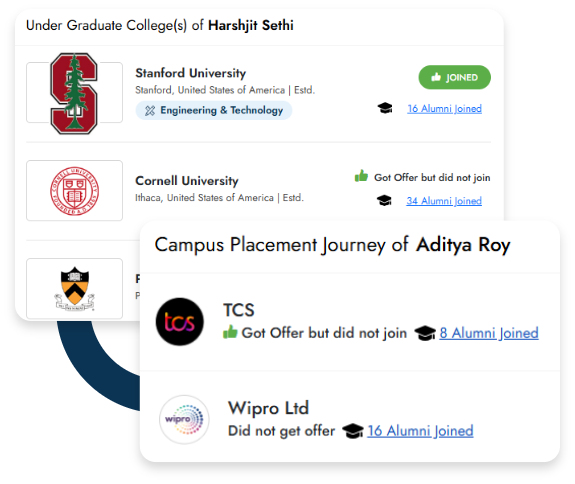Click the Stanford University logo
The image size is (575, 484).
pos(74,93)
